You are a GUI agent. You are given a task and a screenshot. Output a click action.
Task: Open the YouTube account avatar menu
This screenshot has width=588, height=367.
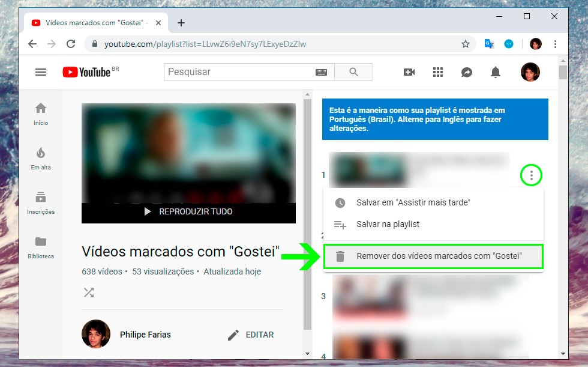pyautogui.click(x=530, y=72)
